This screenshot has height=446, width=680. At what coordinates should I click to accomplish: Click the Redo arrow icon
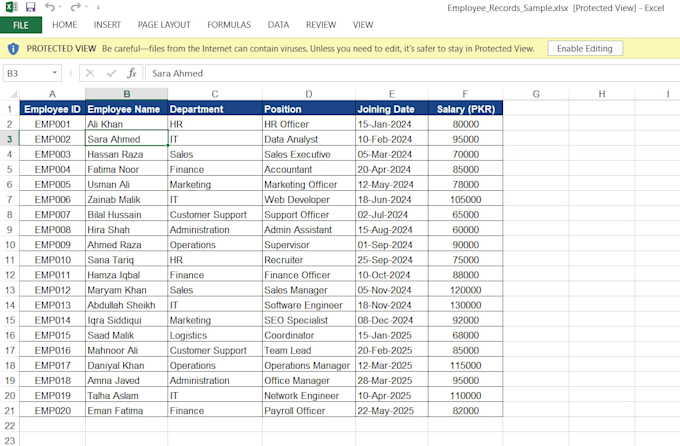[75, 7]
